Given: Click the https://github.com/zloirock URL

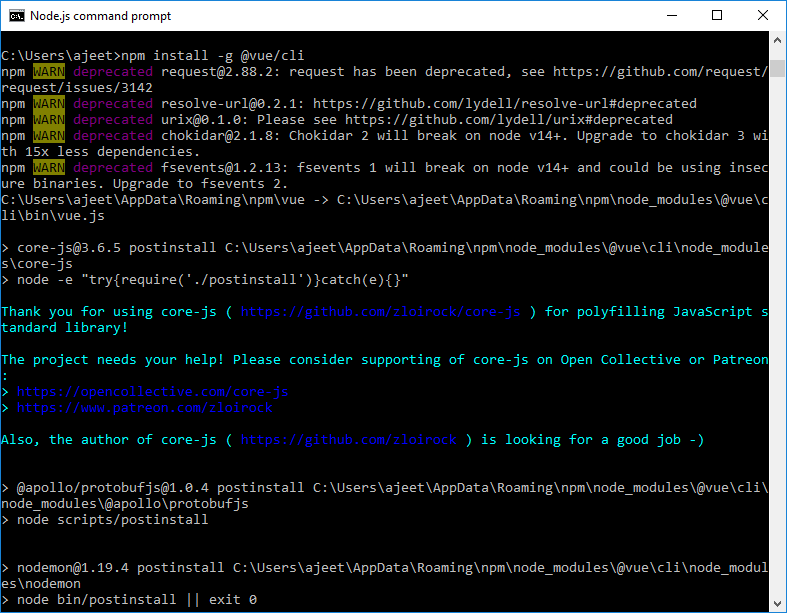Looking at the screenshot, I should coord(348,440).
